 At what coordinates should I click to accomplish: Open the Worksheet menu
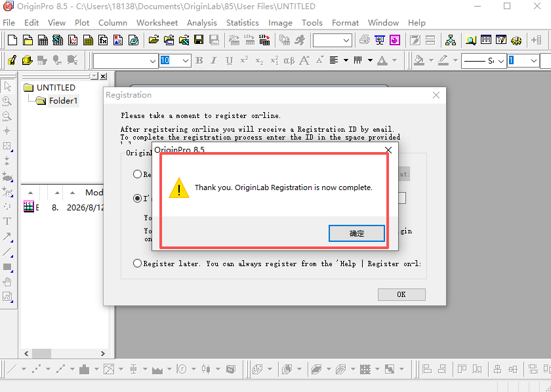(157, 23)
